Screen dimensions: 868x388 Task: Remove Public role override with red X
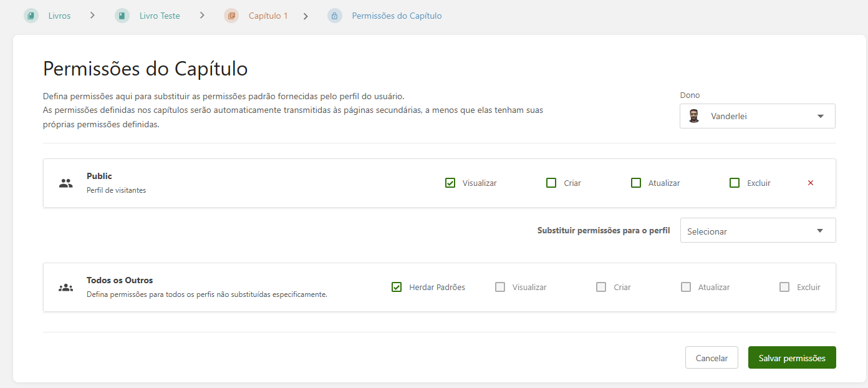pos(811,183)
